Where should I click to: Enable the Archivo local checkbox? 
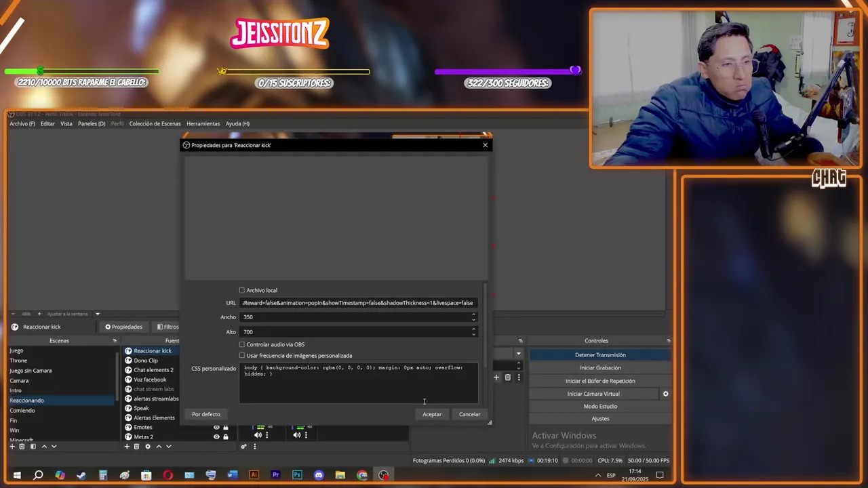242,290
